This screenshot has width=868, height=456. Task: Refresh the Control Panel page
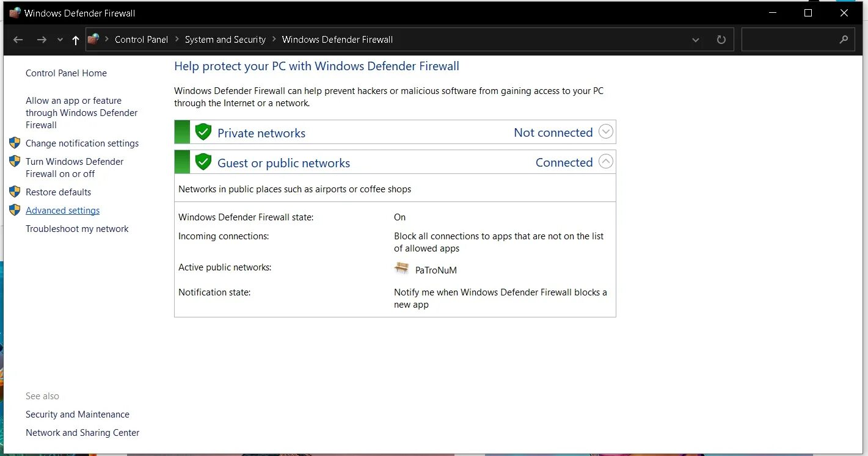point(721,40)
